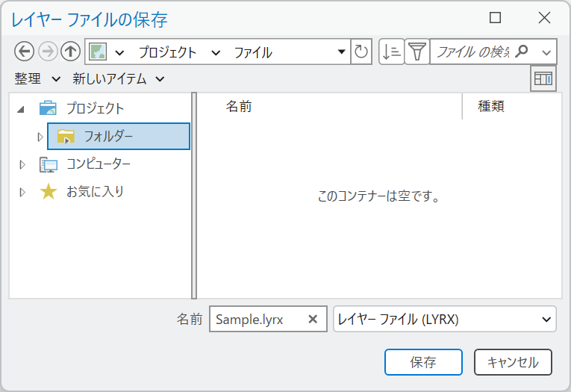Viewport: 571px width, 392px height.
Task: Click the 名前 file name input field
Action: pyautogui.click(x=256, y=320)
